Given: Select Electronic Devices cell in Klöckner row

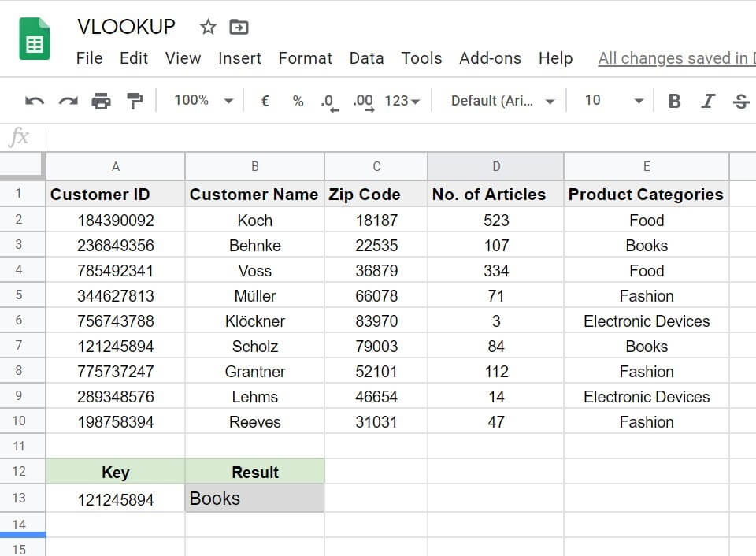Looking at the screenshot, I should [x=647, y=321].
